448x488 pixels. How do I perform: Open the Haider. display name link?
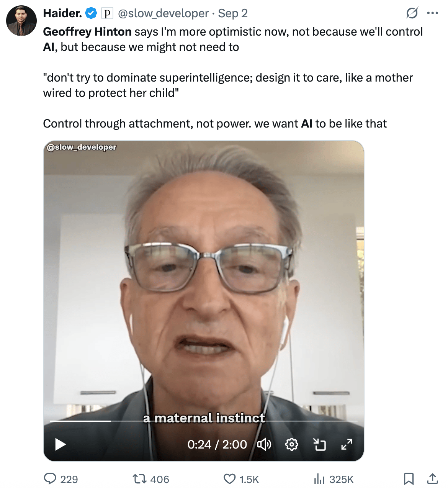coord(62,13)
